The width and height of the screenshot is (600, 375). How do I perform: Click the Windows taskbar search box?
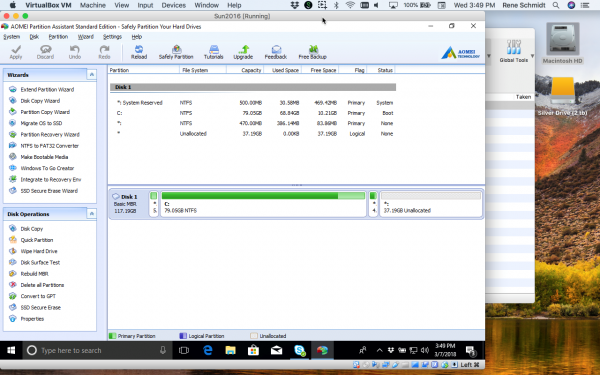(97, 350)
